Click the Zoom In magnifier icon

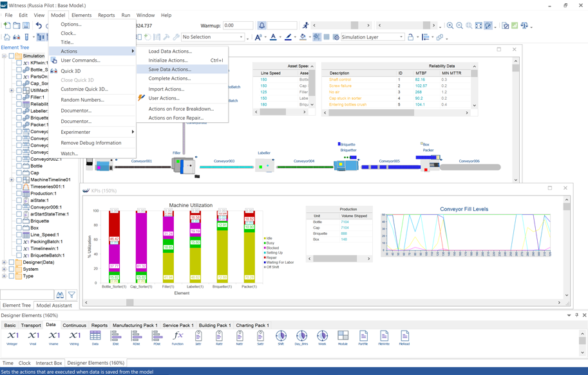pyautogui.click(x=450, y=26)
